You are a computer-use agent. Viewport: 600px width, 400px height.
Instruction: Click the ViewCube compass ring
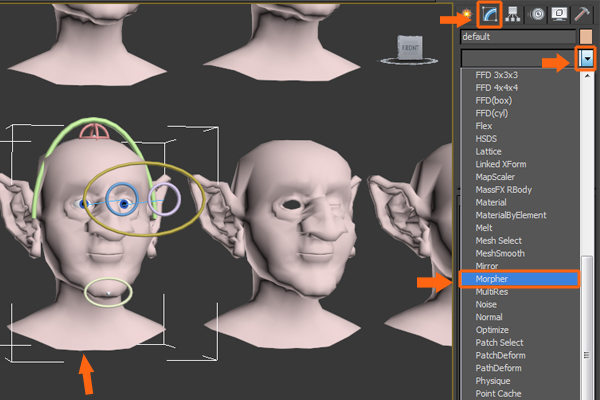[408, 61]
